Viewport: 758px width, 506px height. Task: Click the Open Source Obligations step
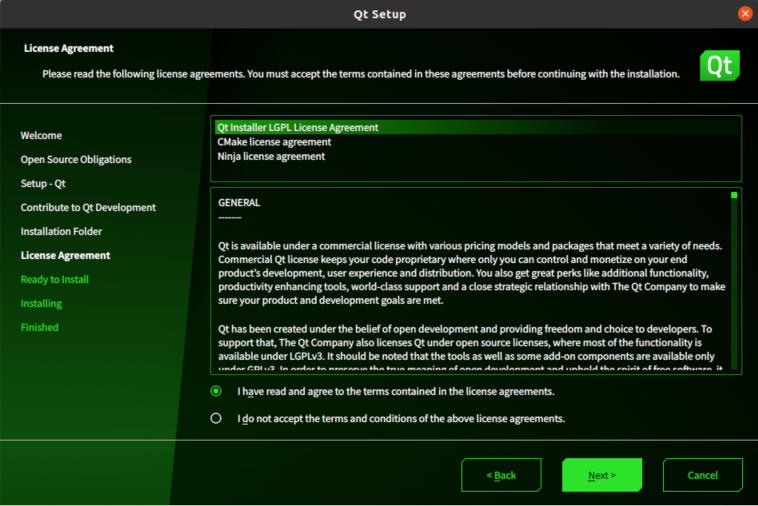76,159
